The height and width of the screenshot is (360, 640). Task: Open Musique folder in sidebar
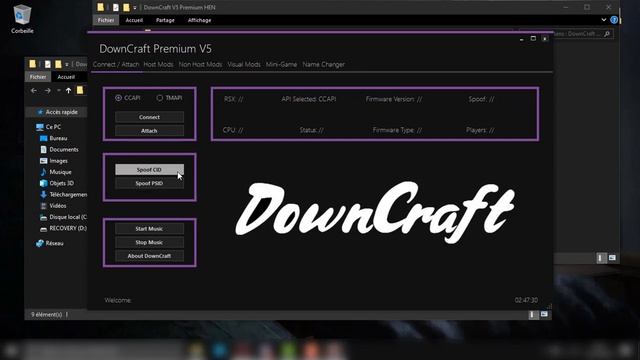(56, 172)
